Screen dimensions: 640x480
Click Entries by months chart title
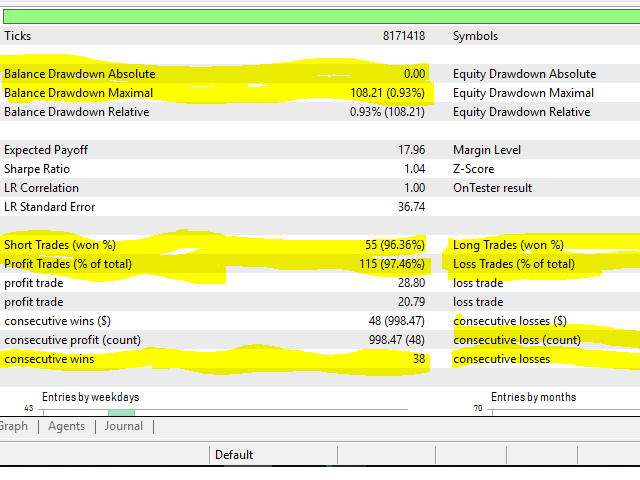pyautogui.click(x=533, y=397)
